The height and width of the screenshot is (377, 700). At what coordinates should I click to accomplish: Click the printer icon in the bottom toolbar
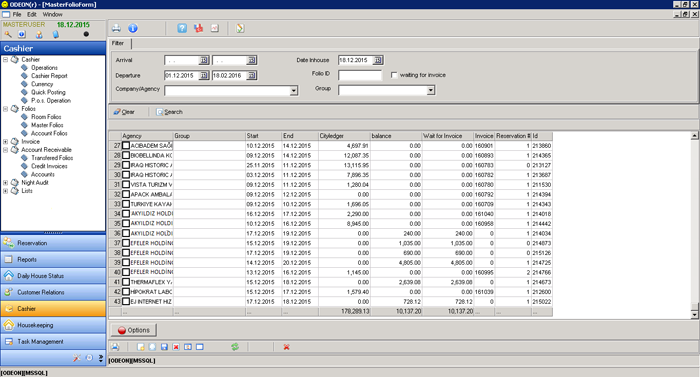click(116, 347)
